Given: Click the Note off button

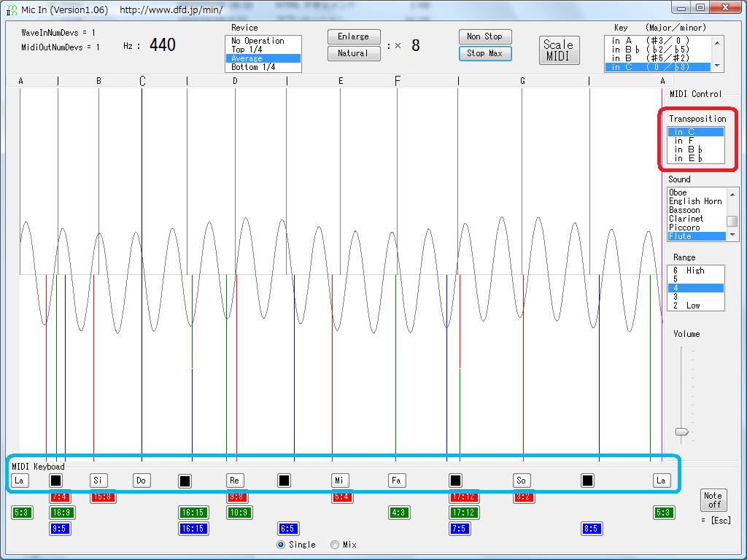Looking at the screenshot, I should point(713,500).
